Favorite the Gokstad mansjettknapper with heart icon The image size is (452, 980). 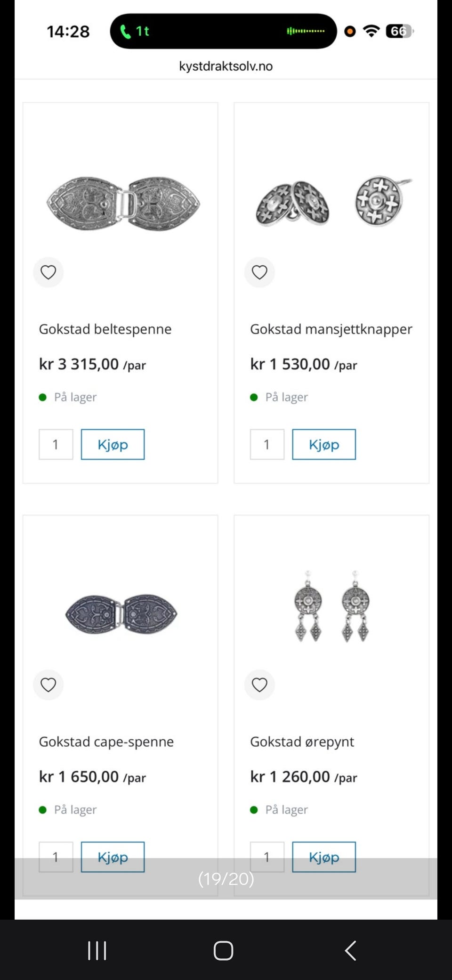259,272
